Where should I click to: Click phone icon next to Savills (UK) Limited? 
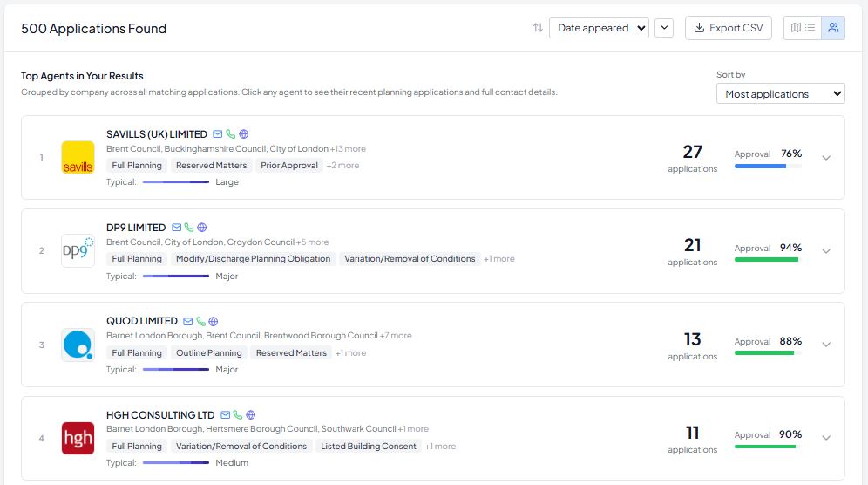(x=231, y=134)
